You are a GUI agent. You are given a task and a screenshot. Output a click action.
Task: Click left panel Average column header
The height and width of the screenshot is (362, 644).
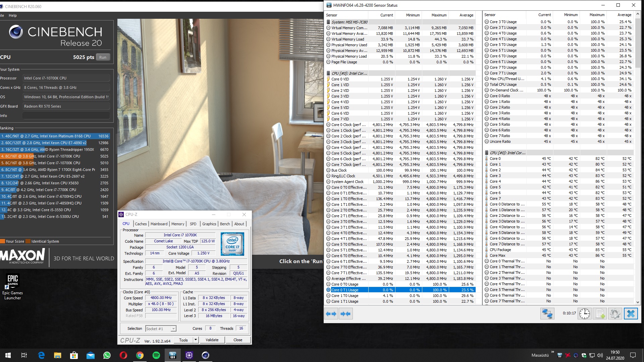462,15
